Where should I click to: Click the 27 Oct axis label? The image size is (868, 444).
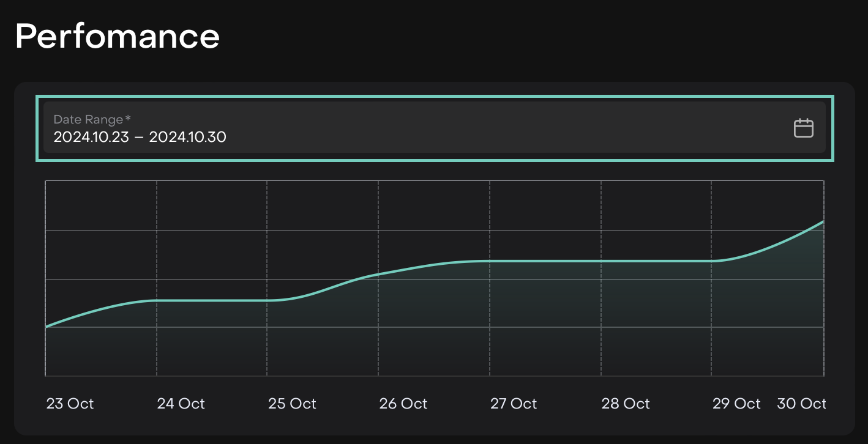(514, 404)
